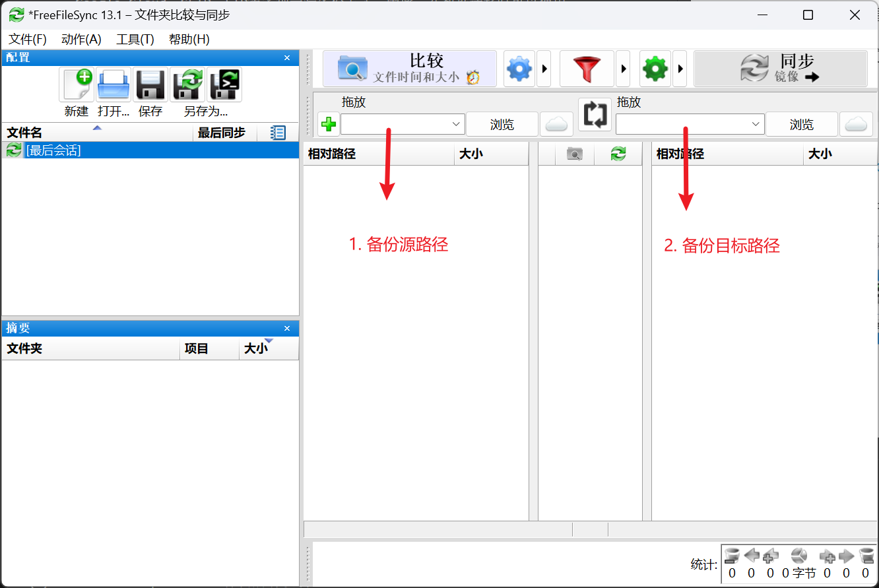Click the 项目 summary column header
The width and height of the screenshot is (879, 588).
[210, 348]
